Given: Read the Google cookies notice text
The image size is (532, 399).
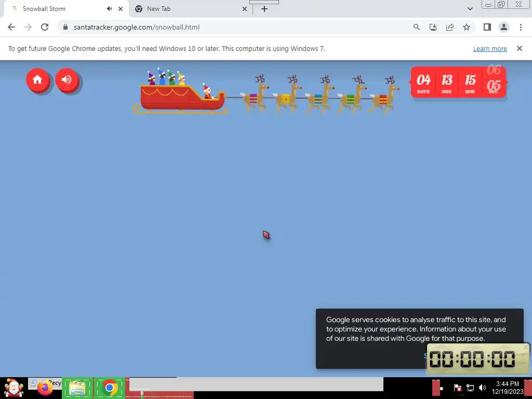Looking at the screenshot, I should pos(416,329).
